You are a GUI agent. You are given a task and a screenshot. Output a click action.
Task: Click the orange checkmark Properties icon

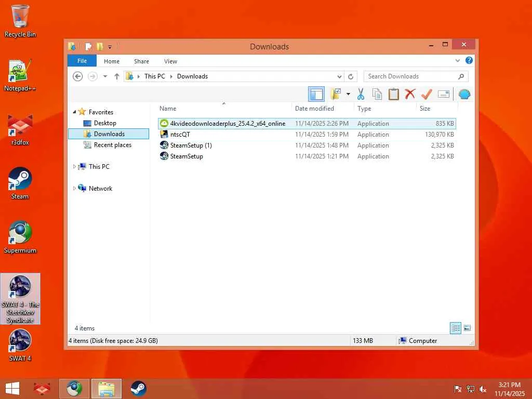[x=427, y=94]
